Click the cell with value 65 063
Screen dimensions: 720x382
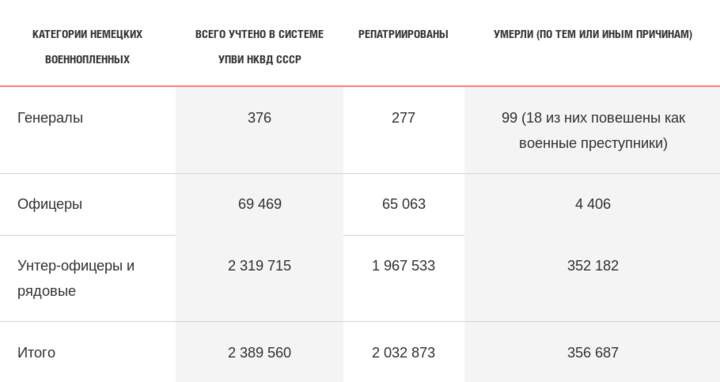[x=404, y=204]
